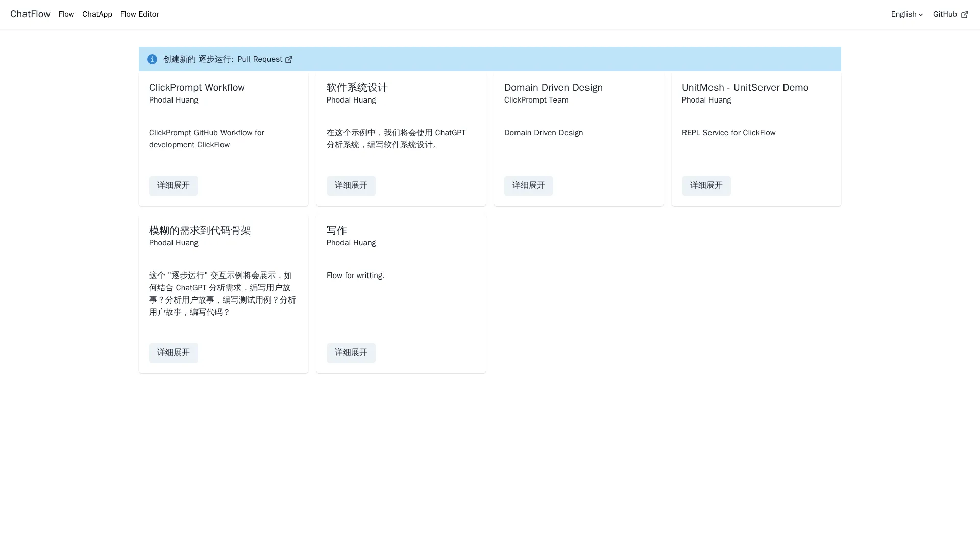
Task: Open the Flow menu item
Action: (66, 14)
